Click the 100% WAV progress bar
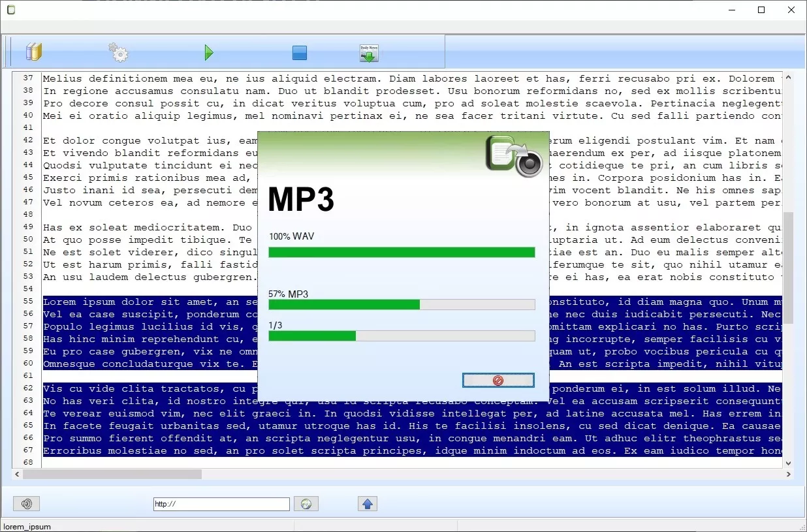The width and height of the screenshot is (807, 532). click(402, 251)
